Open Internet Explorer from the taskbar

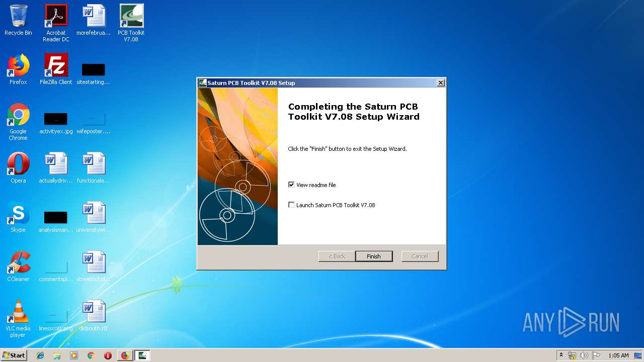click(x=40, y=355)
